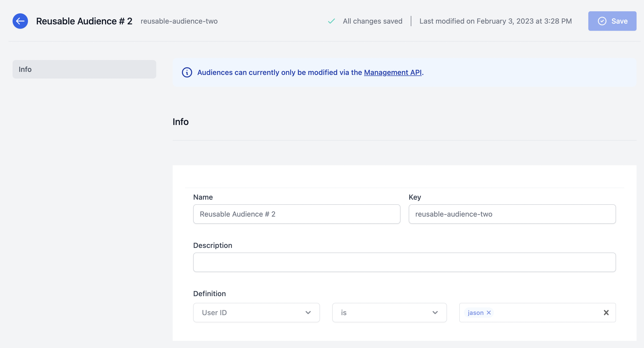Click the 'Reusable Audience # 2' title text
644x348 pixels.
click(84, 20)
